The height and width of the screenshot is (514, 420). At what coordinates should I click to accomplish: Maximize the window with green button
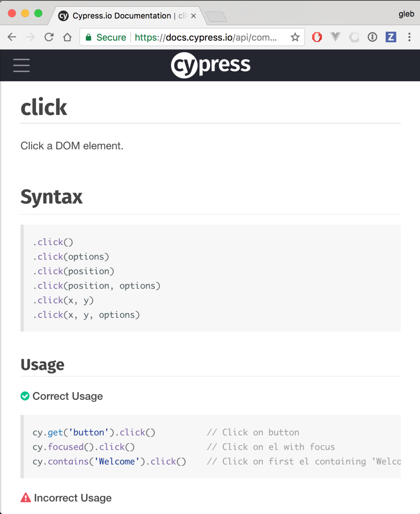[x=38, y=13]
